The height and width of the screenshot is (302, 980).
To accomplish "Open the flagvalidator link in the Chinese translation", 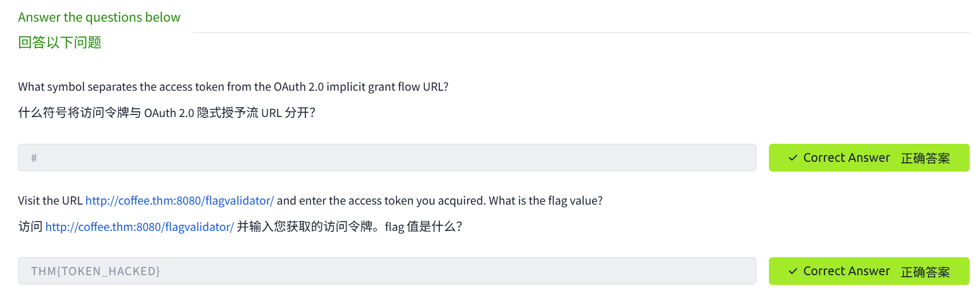I will coord(140,227).
